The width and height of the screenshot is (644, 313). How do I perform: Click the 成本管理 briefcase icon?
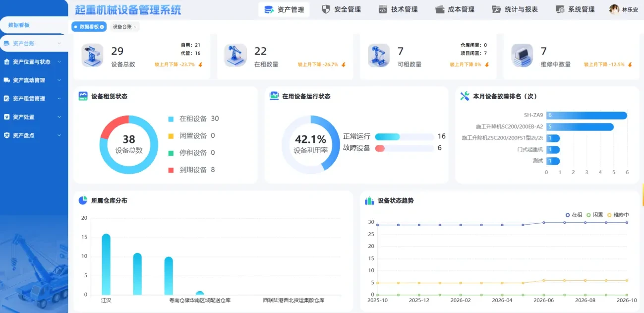439,9
